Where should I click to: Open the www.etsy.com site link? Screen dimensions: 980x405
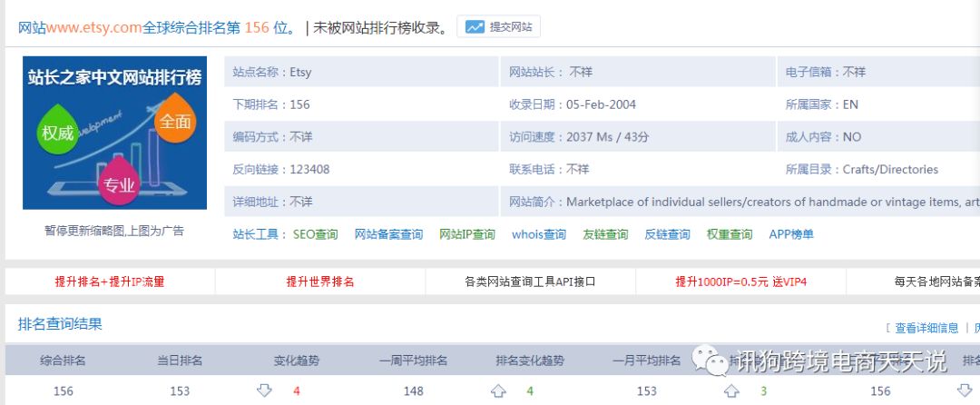[x=94, y=27]
